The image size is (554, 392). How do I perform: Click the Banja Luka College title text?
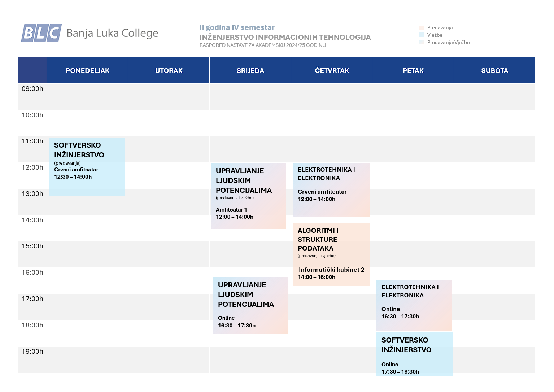pos(113,33)
